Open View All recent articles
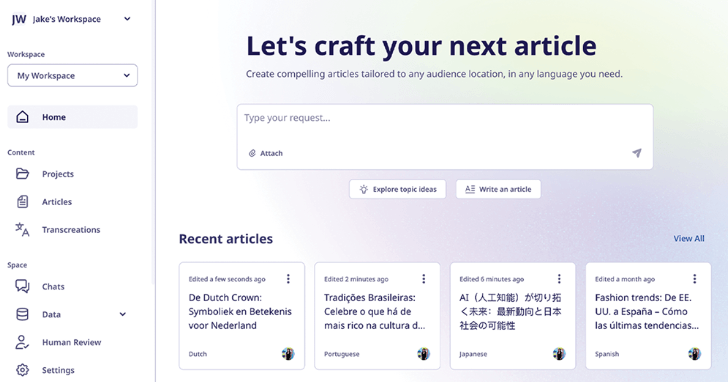728x382 pixels. pyautogui.click(x=689, y=239)
